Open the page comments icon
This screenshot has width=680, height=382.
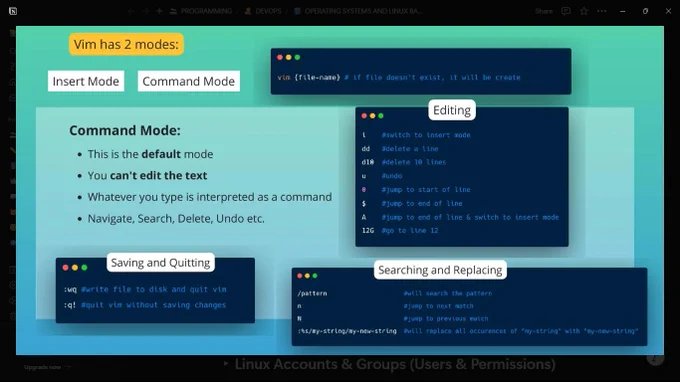pos(566,11)
